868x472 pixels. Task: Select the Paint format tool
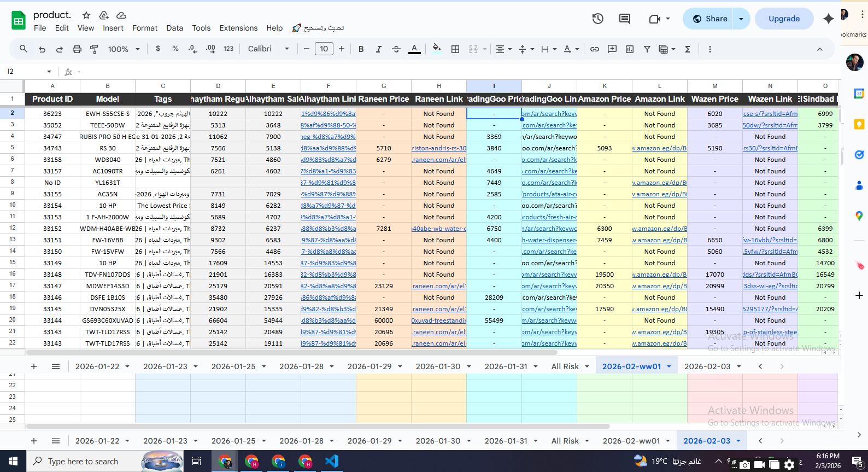click(94, 49)
